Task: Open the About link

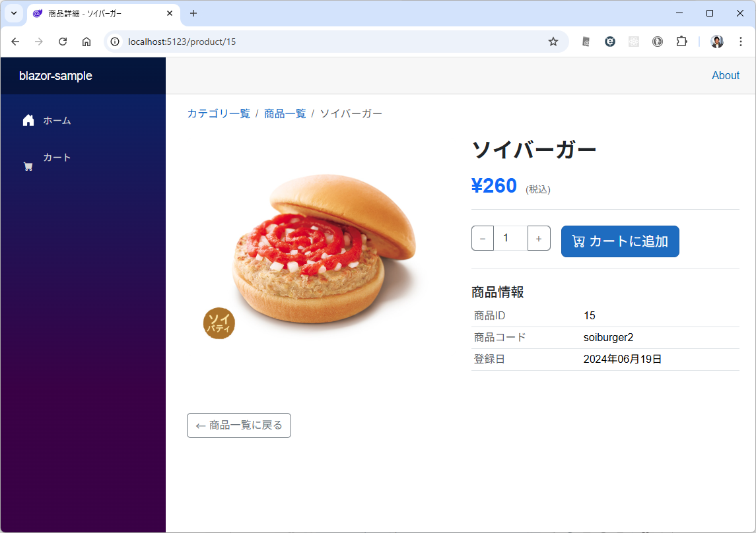Action: click(726, 76)
